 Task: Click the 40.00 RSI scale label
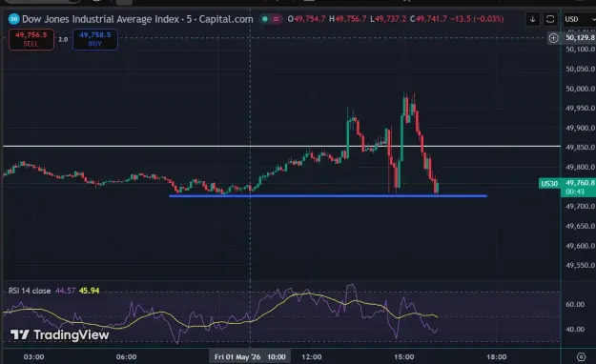click(x=575, y=329)
